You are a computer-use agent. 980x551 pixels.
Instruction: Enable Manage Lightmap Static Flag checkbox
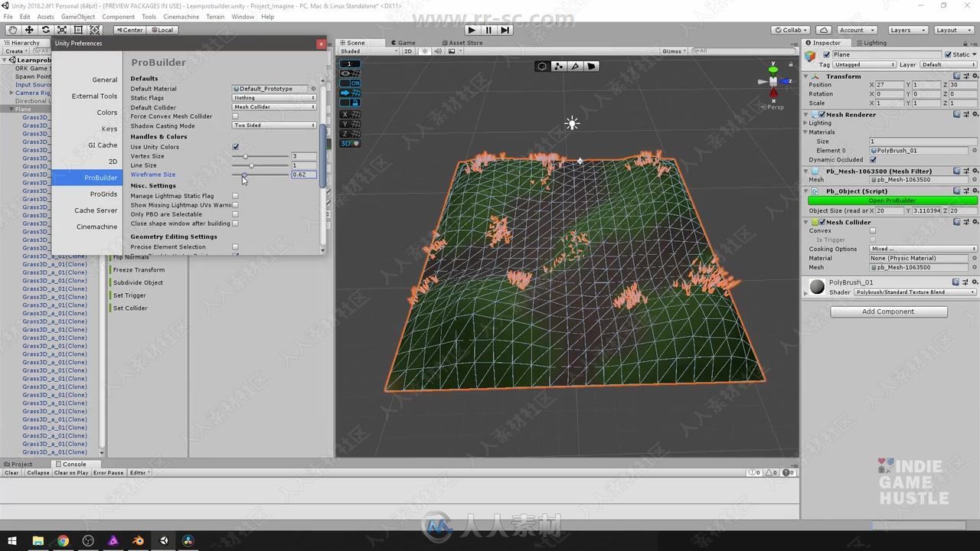235,196
